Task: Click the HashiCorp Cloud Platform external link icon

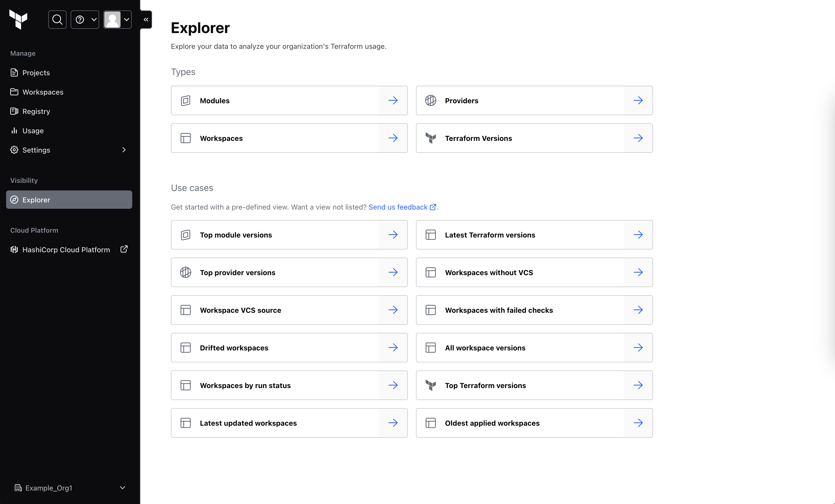Action: [124, 249]
